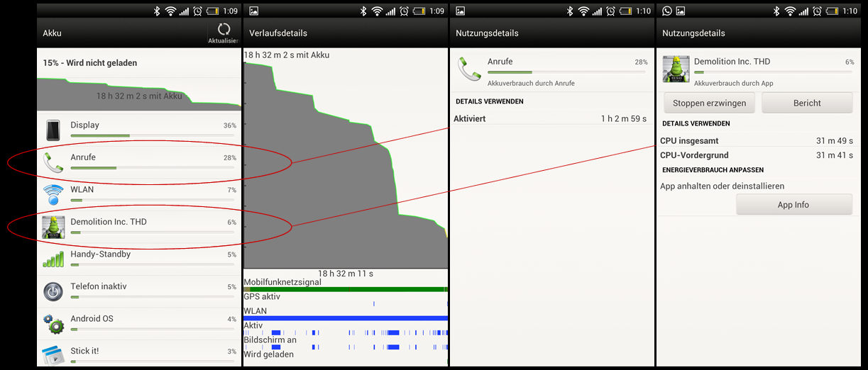868x370 pixels.
Task: Tap the image notification icon in Anrufe screen status bar
Action: point(460,11)
